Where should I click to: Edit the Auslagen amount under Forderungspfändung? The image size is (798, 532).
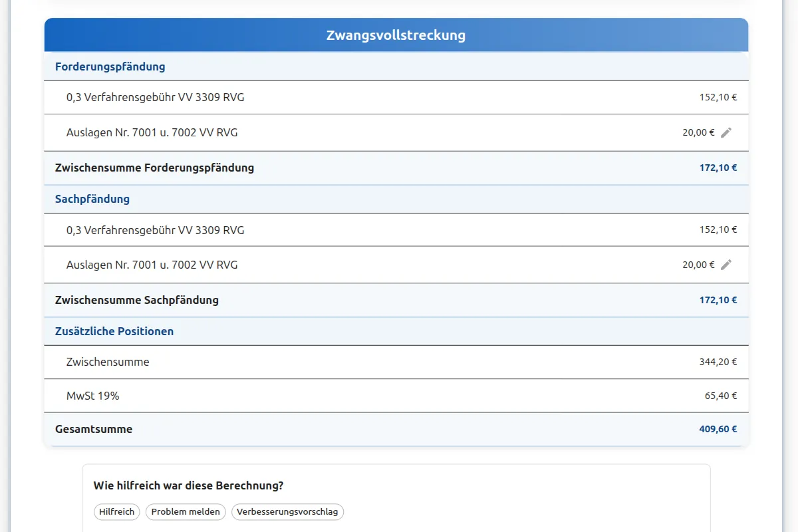point(726,132)
